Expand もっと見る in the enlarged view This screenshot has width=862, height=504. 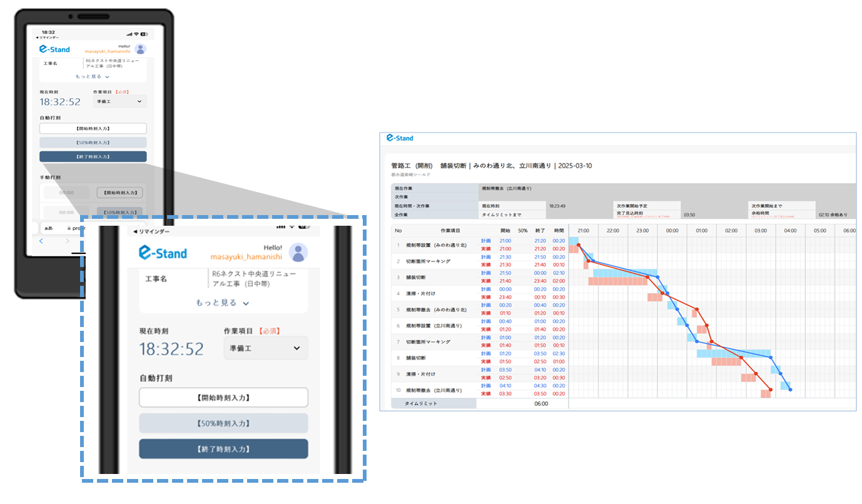[x=223, y=303]
